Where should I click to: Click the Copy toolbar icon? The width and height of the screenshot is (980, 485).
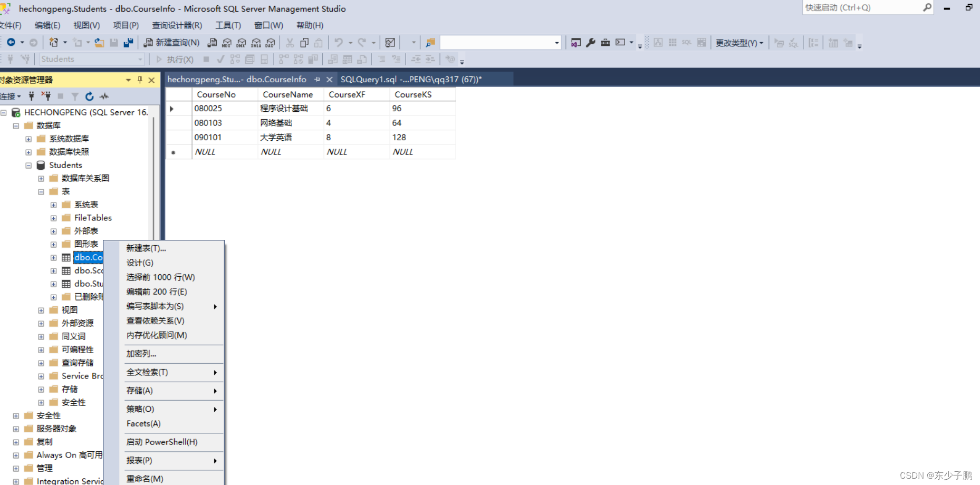coord(304,42)
